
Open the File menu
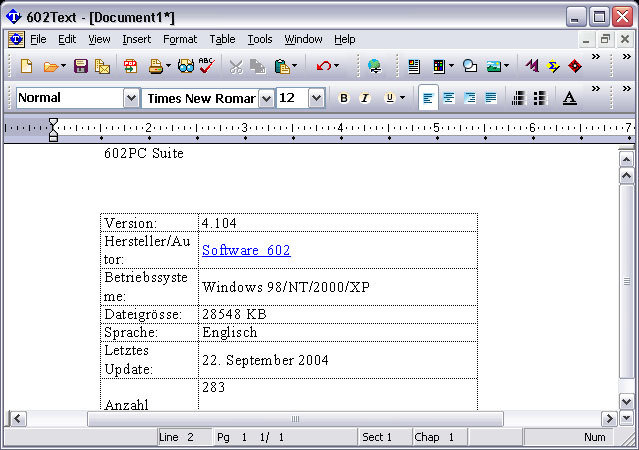38,39
